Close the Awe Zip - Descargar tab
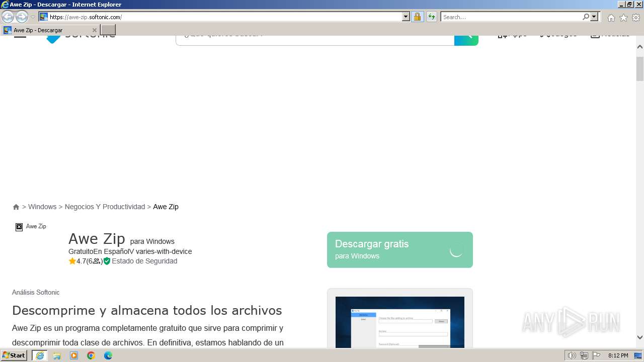Image resolution: width=644 pixels, height=362 pixels. click(x=95, y=30)
